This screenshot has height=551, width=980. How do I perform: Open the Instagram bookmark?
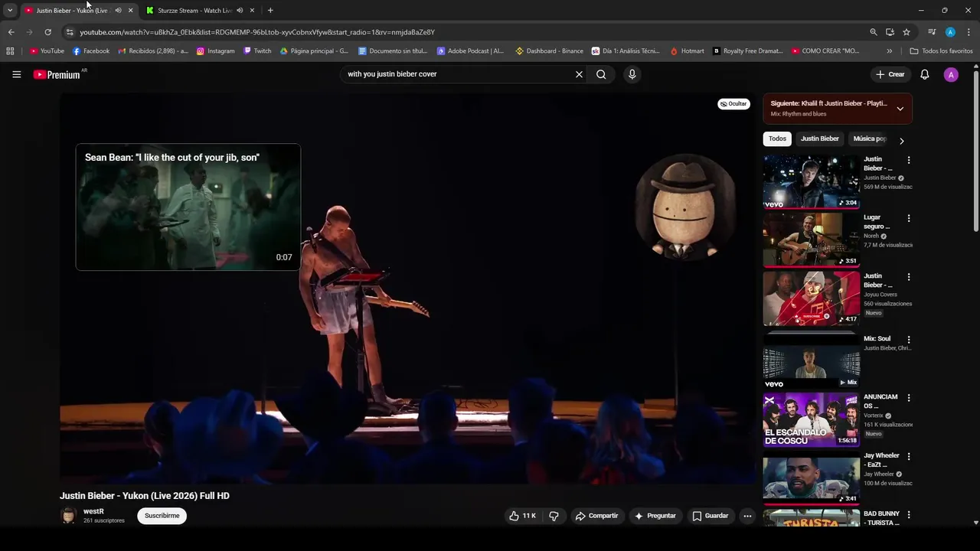[x=215, y=51]
